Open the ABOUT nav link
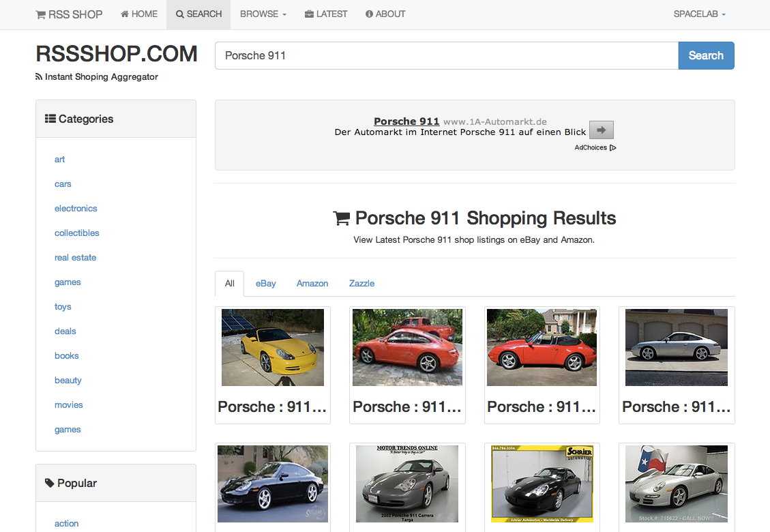Image resolution: width=770 pixels, height=532 pixels. pyautogui.click(x=385, y=14)
